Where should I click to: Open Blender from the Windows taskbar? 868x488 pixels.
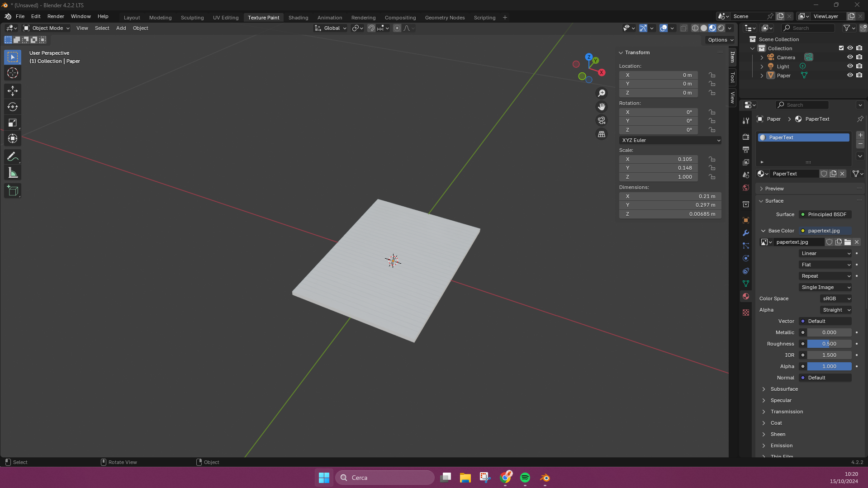click(545, 478)
